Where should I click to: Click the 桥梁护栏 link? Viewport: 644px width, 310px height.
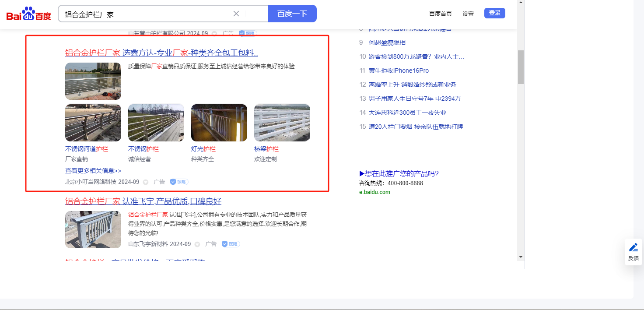click(x=266, y=149)
